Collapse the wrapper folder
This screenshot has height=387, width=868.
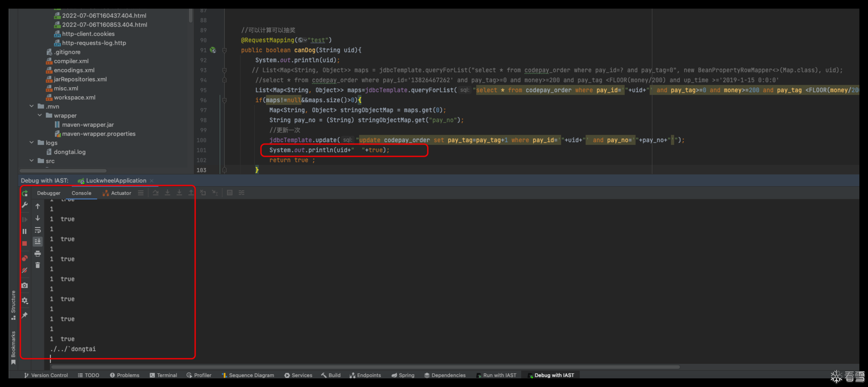(40, 115)
